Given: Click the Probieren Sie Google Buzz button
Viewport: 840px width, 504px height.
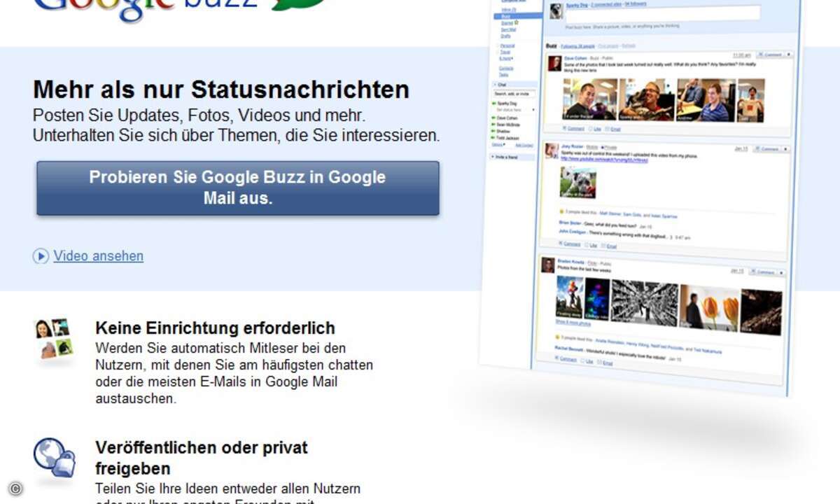Looking at the screenshot, I should (238, 188).
